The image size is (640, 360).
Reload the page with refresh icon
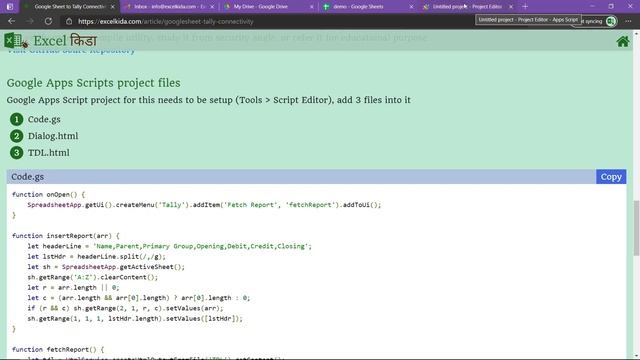(48, 21)
